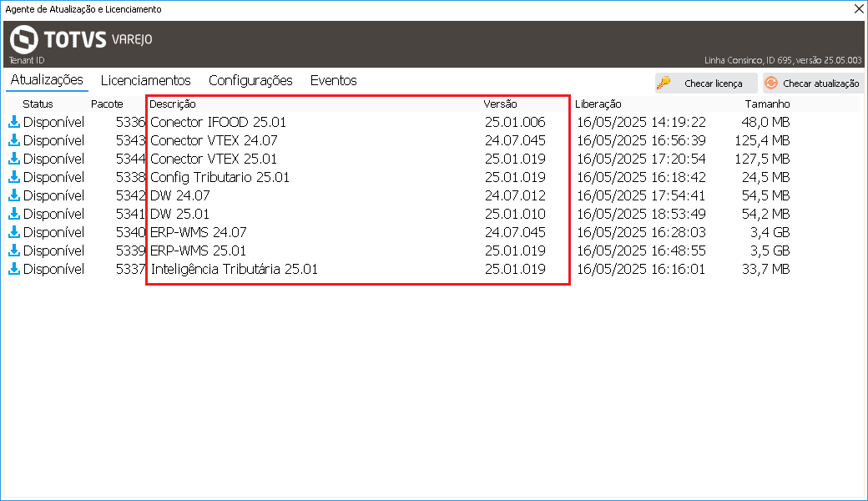
Task: Sort by the Pacote column header
Action: tap(107, 104)
